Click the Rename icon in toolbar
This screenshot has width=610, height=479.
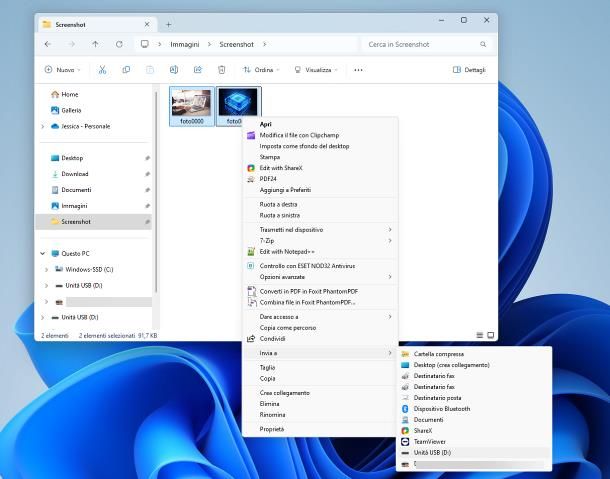pos(174,70)
